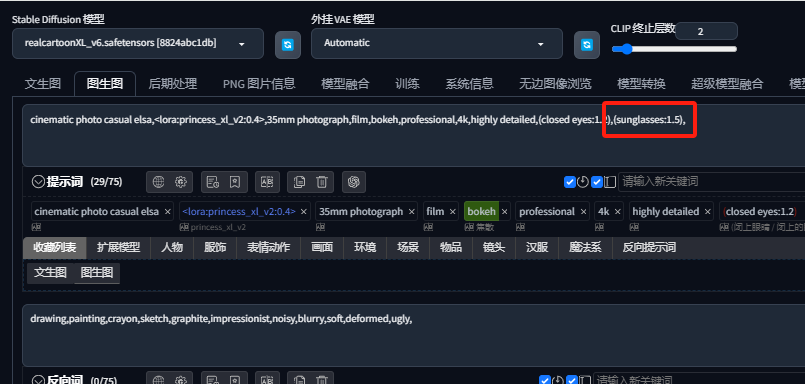Image resolution: width=805 pixels, height=384 pixels.
Task: Open 无边图像浏览 tab
Action: (555, 84)
